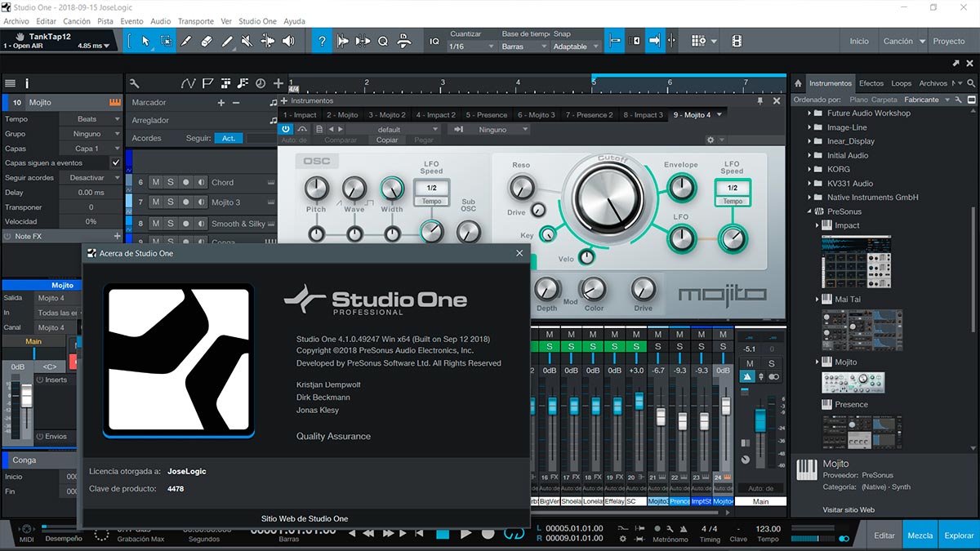The height and width of the screenshot is (551, 980).
Task: Click the Explorar button
Action: 960,535
